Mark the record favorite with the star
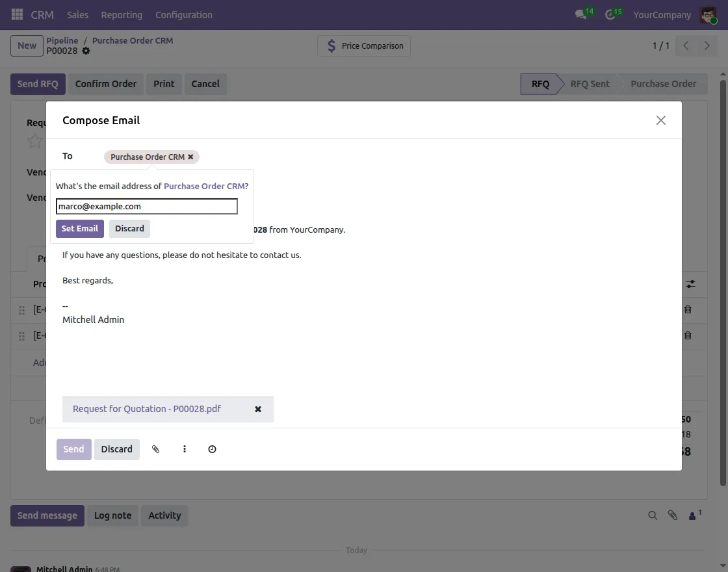The image size is (728, 572). 34,140
